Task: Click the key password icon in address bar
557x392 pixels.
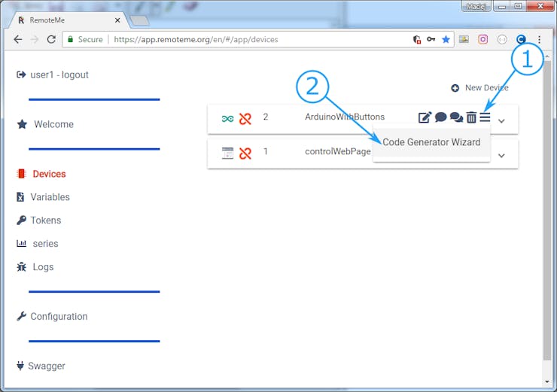Action: point(431,39)
